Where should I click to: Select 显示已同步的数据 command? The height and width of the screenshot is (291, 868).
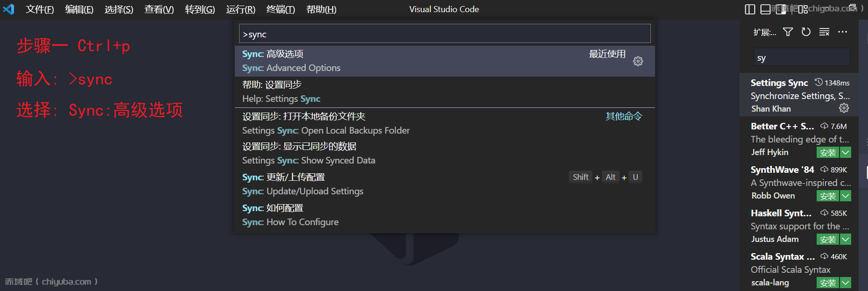pos(445,154)
